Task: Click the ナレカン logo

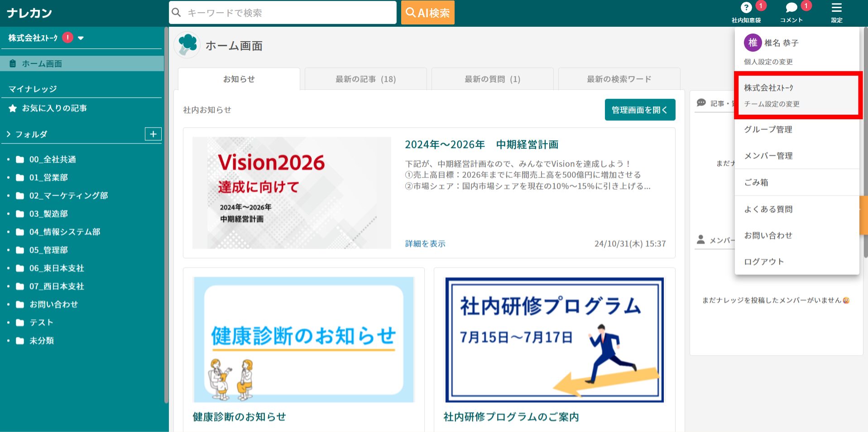Action: [x=29, y=13]
